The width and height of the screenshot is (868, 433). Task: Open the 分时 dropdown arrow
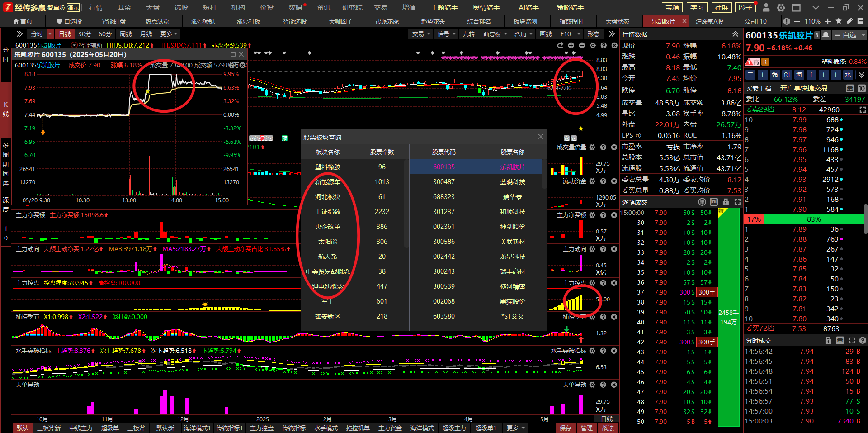click(x=50, y=34)
